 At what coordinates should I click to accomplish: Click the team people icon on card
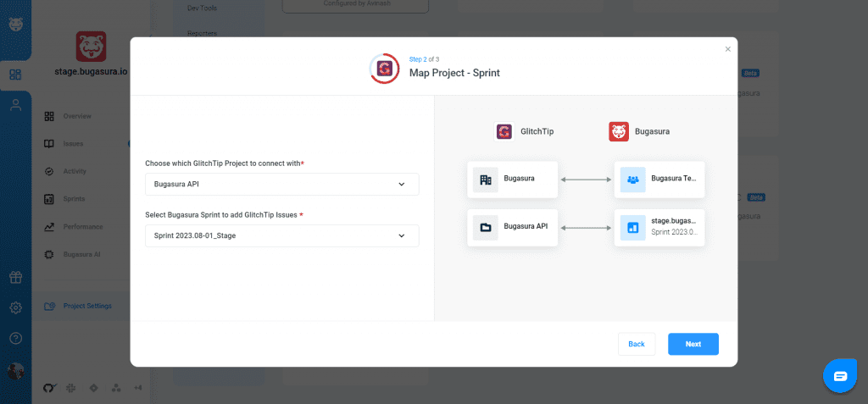coord(632,180)
